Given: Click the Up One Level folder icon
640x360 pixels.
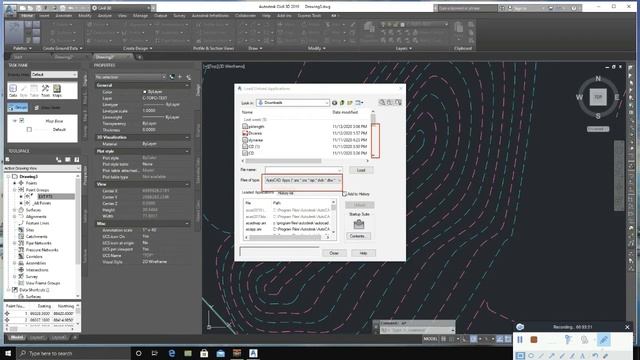Looking at the screenshot, I should (342, 103).
